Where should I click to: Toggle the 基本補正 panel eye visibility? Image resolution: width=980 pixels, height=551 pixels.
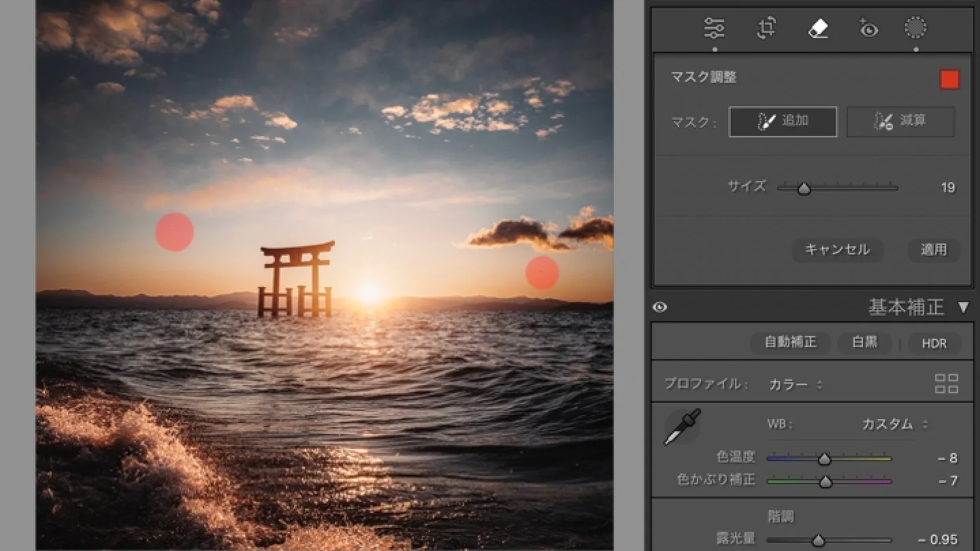point(659,307)
